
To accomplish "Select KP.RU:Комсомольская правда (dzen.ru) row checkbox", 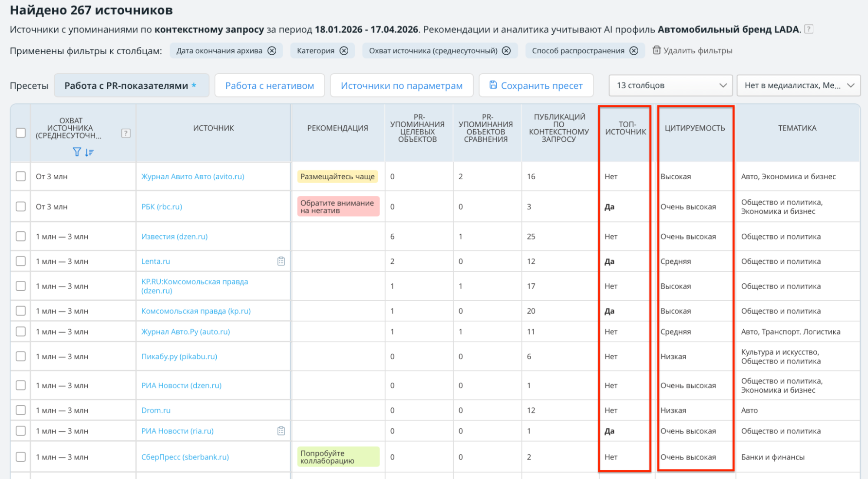I will point(21,286).
